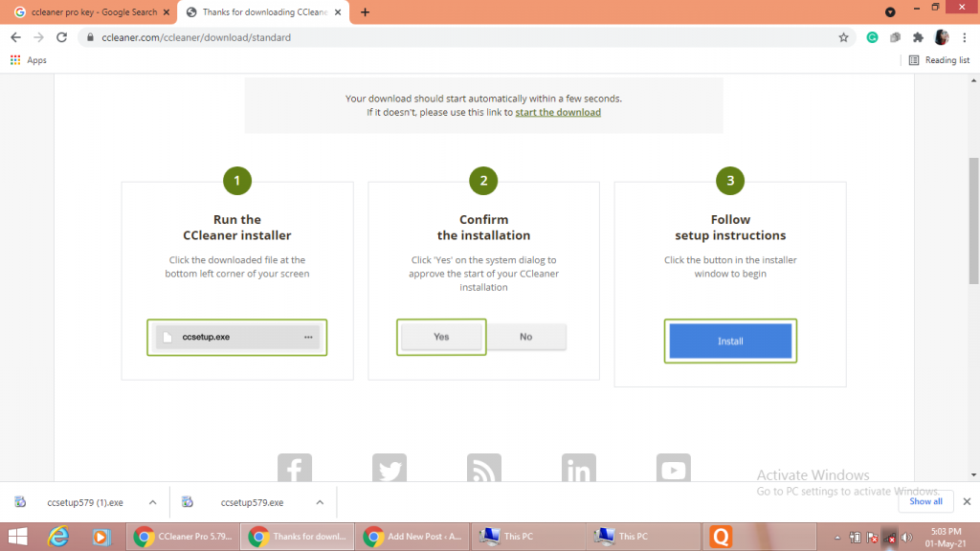Open the Chrome profile avatar icon

(x=941, y=36)
